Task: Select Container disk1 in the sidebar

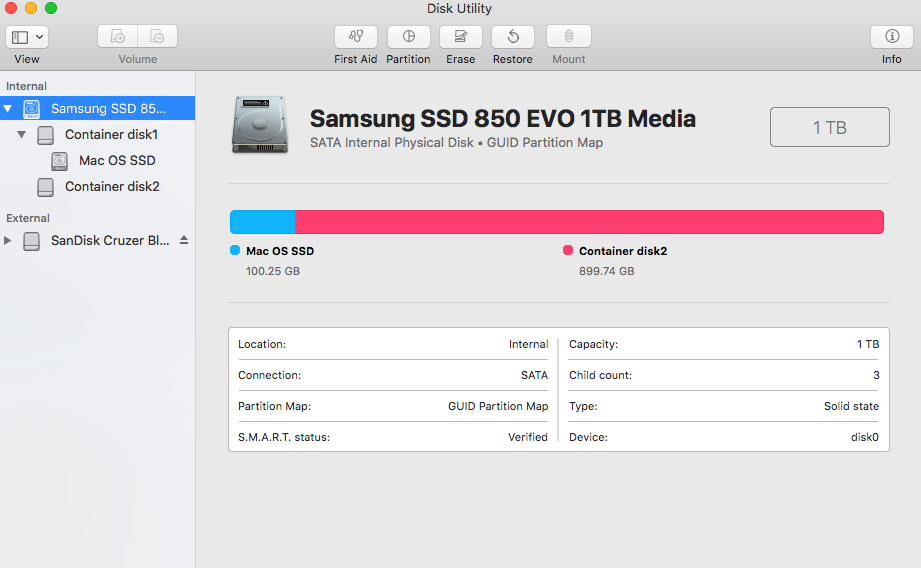Action: pyautogui.click(x=97, y=135)
